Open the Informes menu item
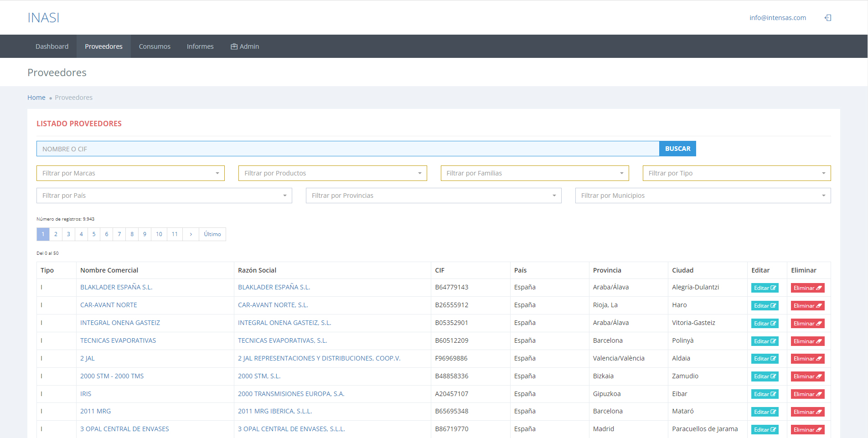868x438 pixels. [x=200, y=46]
